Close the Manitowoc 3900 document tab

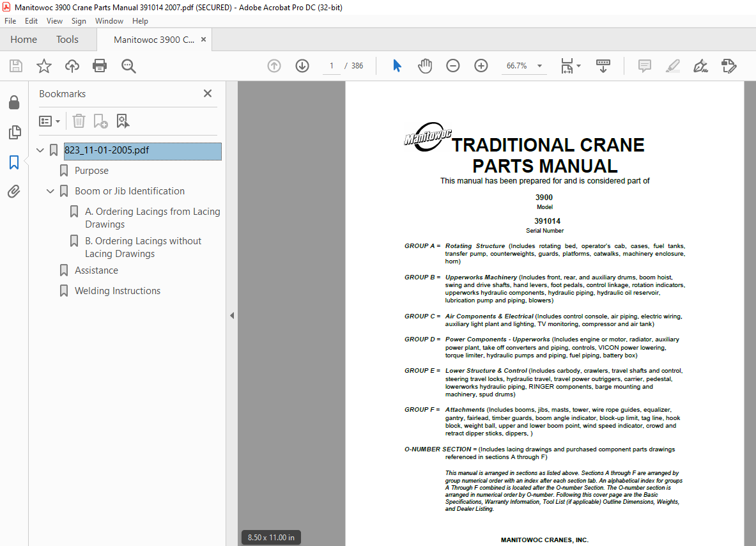[x=203, y=40]
